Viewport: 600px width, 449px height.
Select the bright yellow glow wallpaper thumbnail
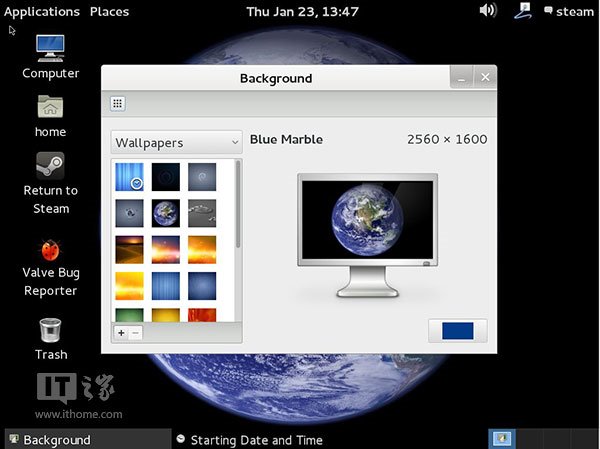pos(129,286)
